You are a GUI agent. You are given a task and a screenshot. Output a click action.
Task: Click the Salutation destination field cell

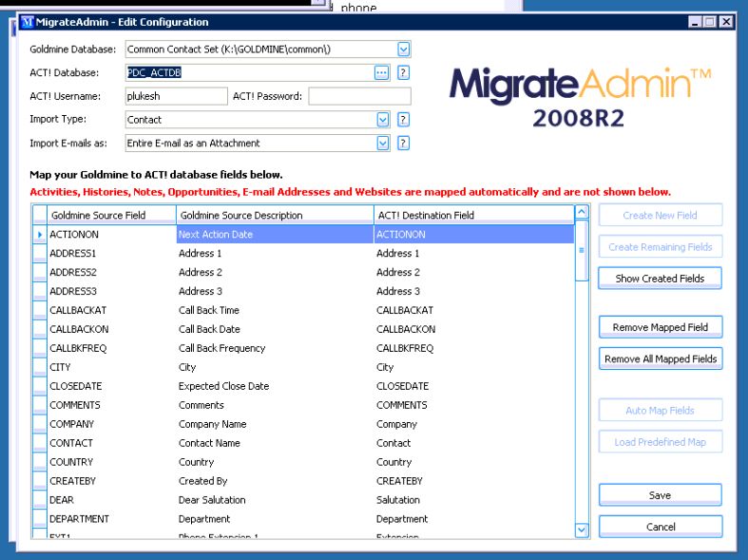[474, 500]
